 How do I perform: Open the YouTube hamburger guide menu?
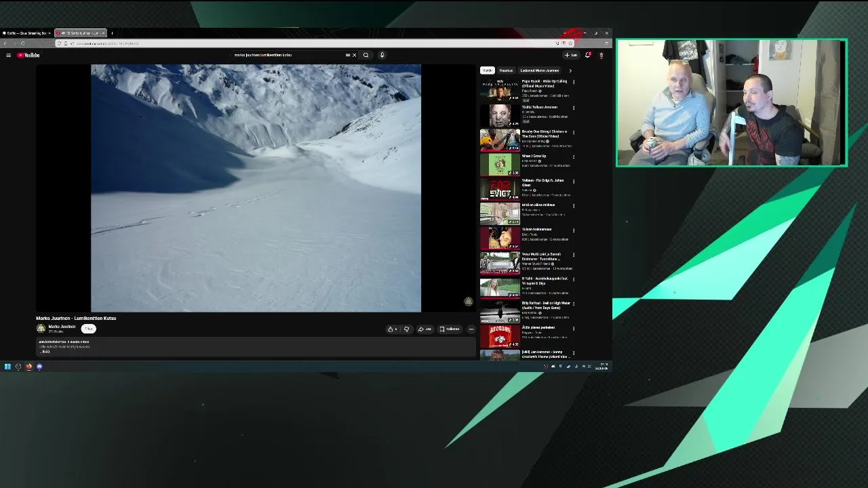8,55
